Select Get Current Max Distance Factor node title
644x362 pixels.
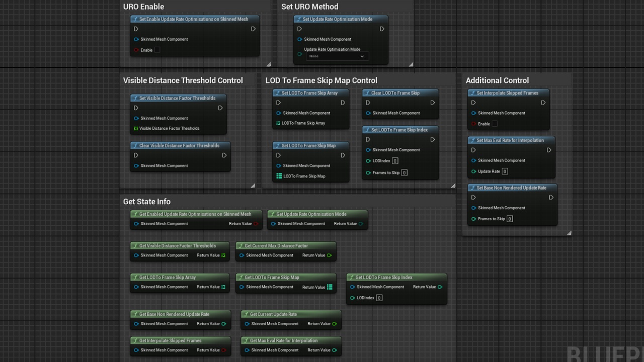[276, 246]
